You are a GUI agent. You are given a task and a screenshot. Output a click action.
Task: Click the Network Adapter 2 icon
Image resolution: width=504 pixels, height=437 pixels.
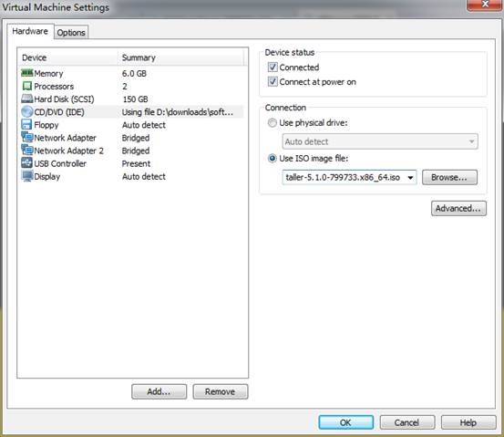[27, 151]
